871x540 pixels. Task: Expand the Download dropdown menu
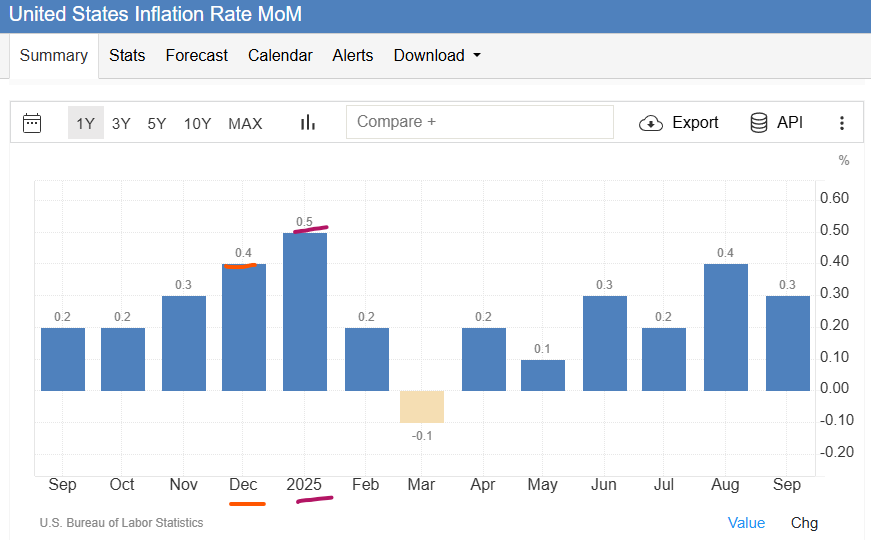click(x=437, y=56)
